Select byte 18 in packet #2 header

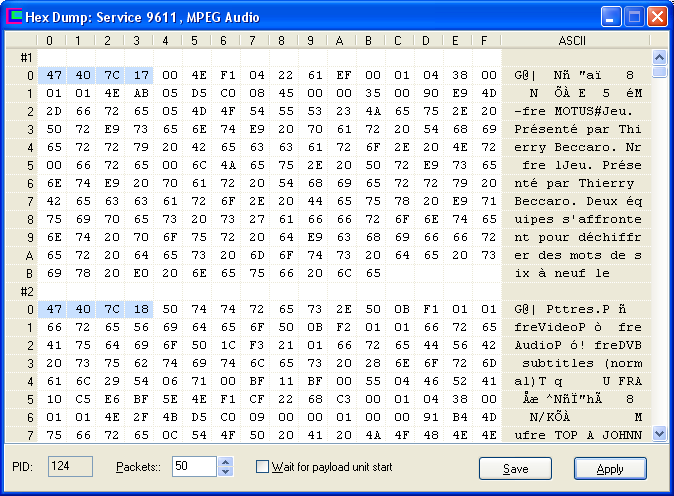pos(140,309)
